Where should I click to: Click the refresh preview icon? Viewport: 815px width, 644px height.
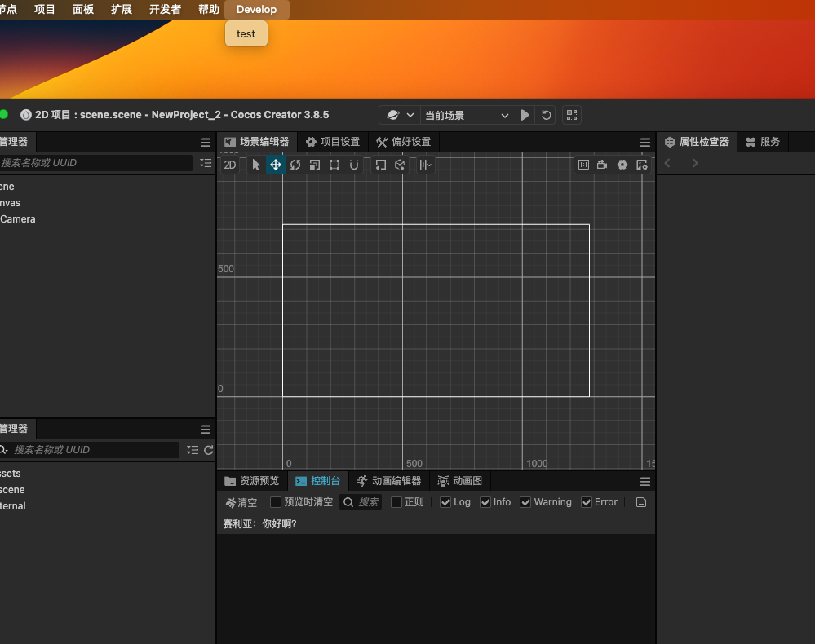tap(547, 115)
